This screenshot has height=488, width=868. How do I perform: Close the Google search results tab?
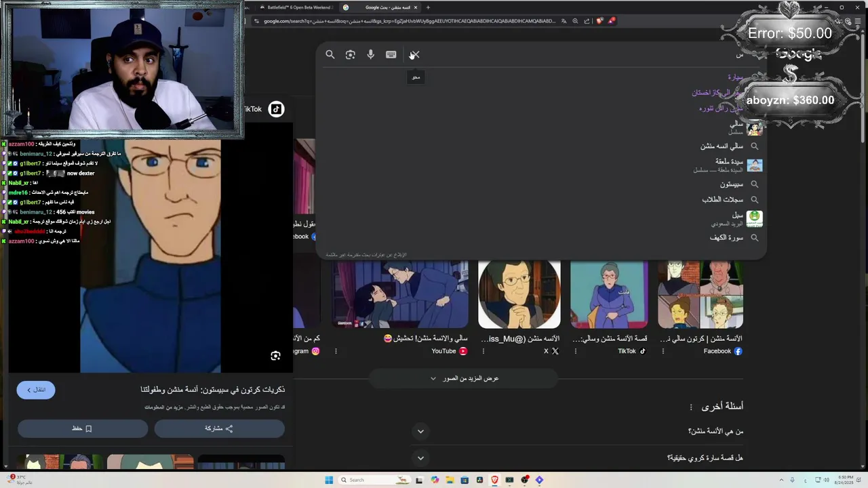point(416,7)
